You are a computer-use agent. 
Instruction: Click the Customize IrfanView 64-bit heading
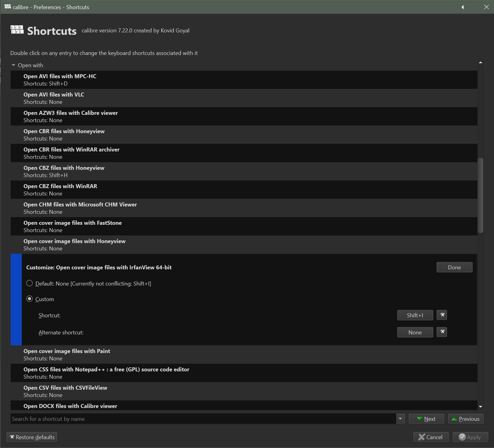(x=99, y=267)
